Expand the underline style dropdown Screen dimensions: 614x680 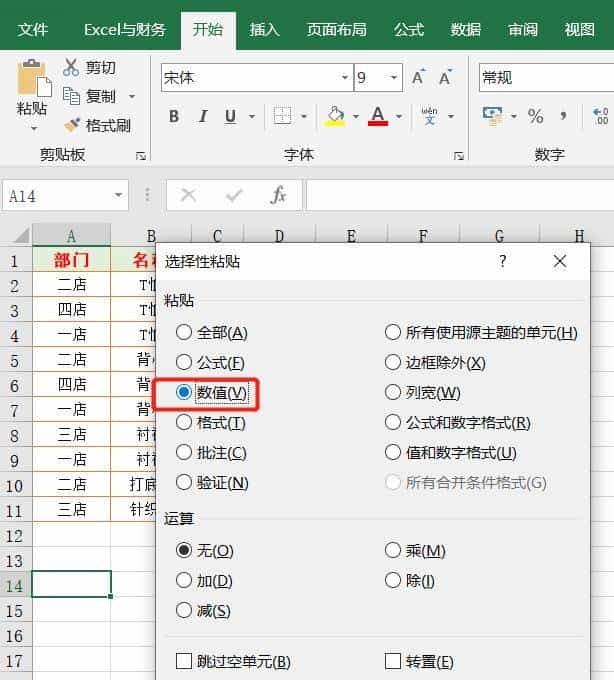tap(252, 116)
